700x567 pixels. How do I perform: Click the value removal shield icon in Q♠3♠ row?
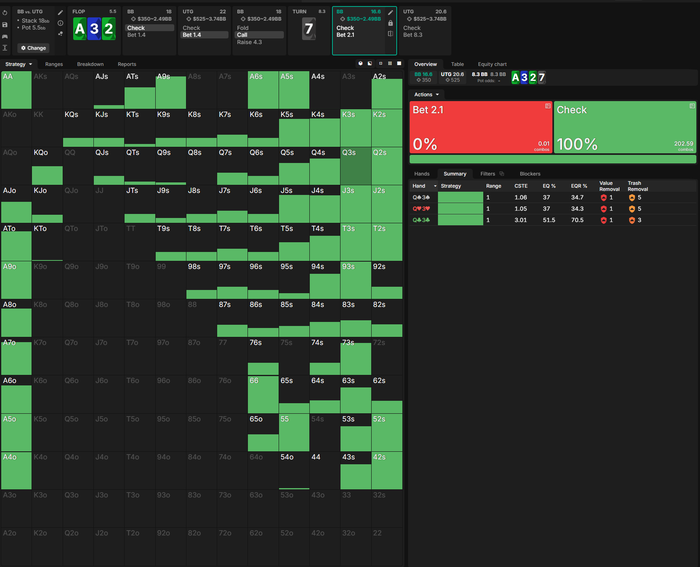(603, 197)
